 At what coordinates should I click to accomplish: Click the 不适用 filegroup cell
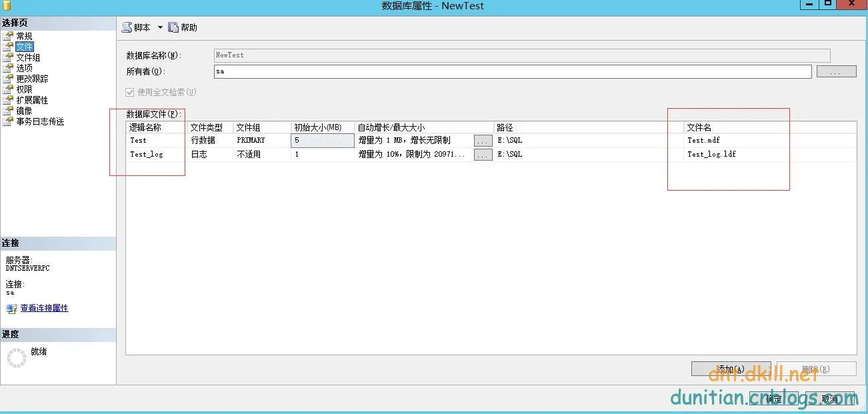[262, 155]
